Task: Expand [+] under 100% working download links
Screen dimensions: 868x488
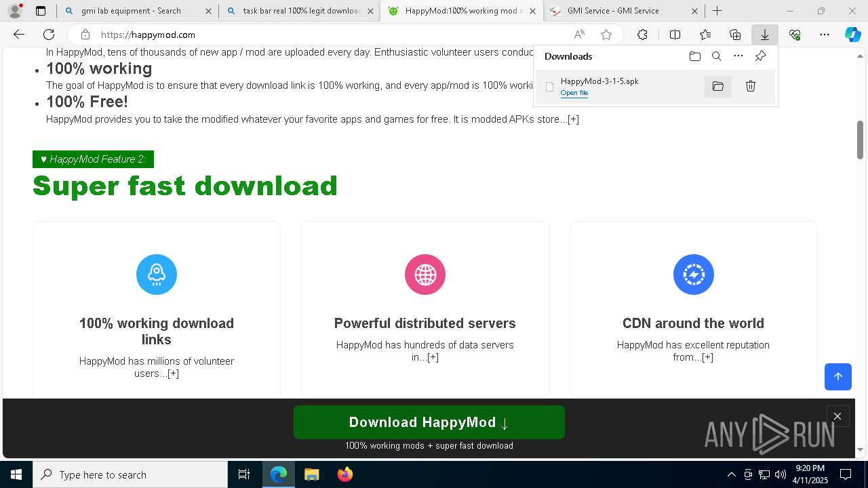Action: click(x=173, y=373)
